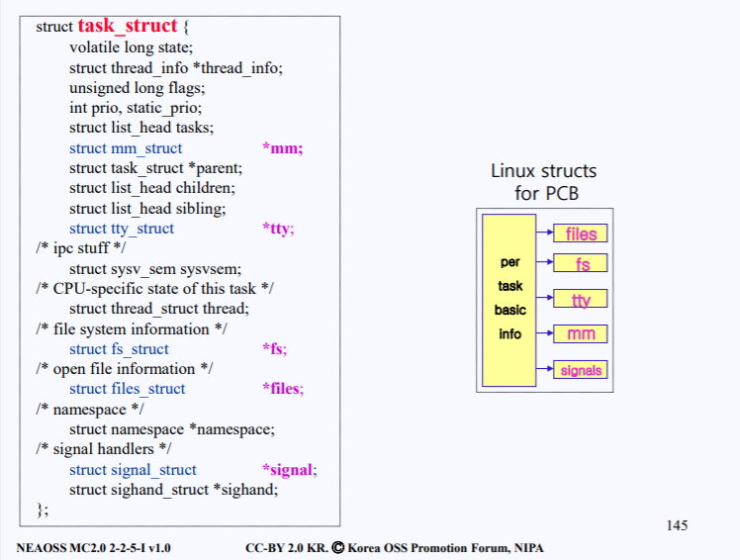The width and height of the screenshot is (740, 560).
Task: Click blue 'struct signal_struct' text
Action: 133,470
